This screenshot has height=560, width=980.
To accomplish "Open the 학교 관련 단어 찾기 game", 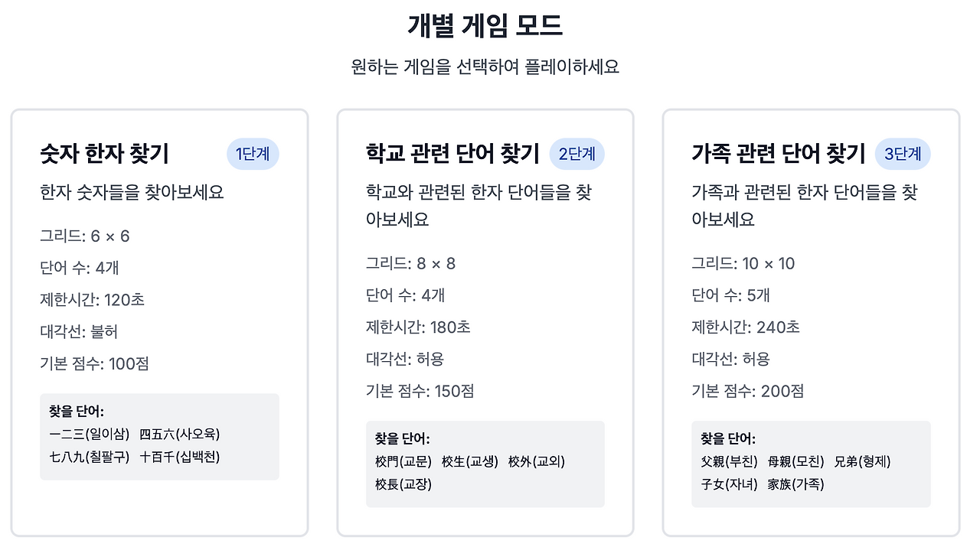I will coord(485,321).
